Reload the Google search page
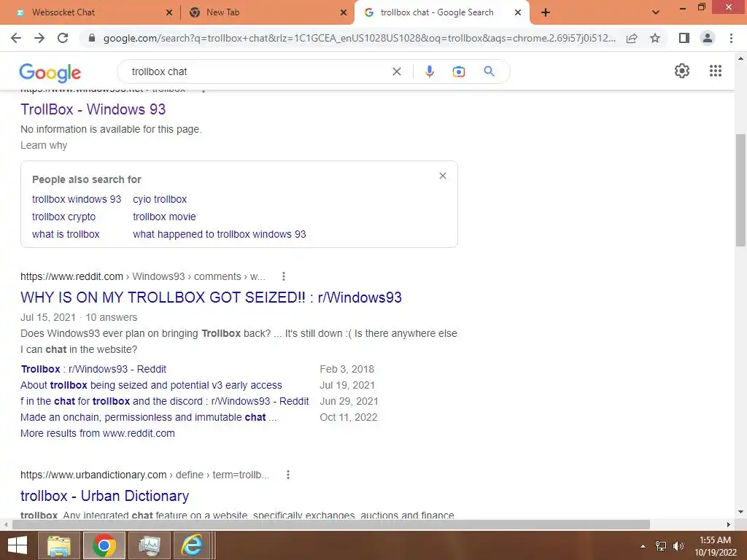 tap(63, 38)
